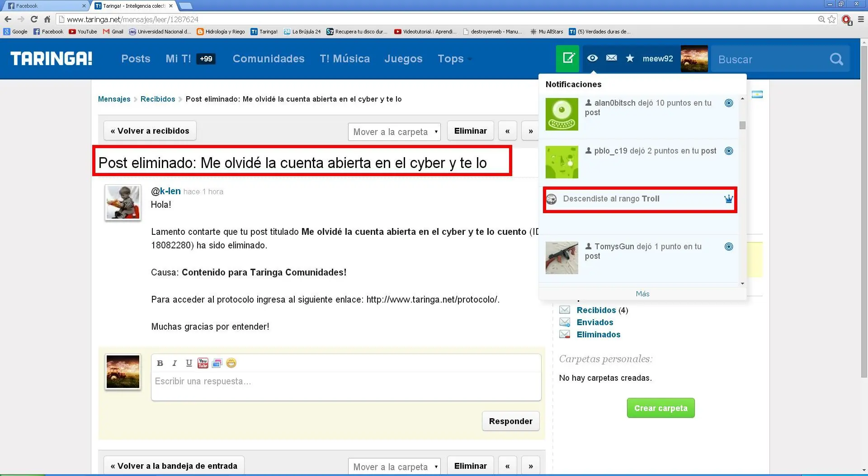Bookmark this page with star
Image resolution: width=868 pixels, height=476 pixels.
click(831, 19)
